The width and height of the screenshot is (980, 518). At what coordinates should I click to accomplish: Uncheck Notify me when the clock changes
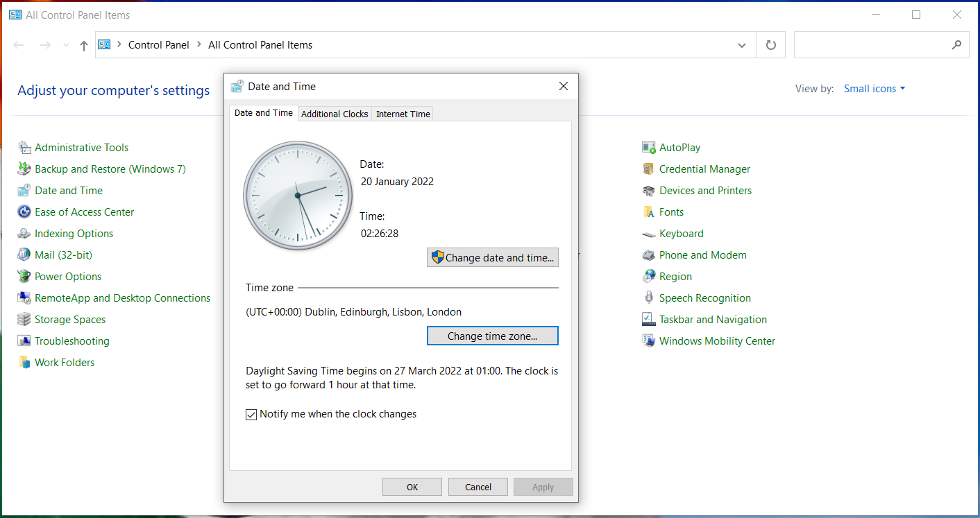coord(251,415)
